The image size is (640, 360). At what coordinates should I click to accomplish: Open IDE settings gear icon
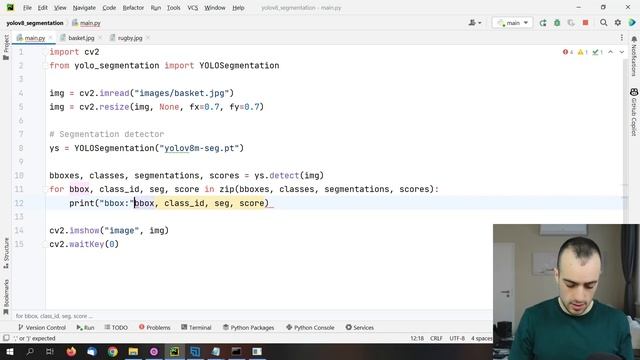coord(618,23)
